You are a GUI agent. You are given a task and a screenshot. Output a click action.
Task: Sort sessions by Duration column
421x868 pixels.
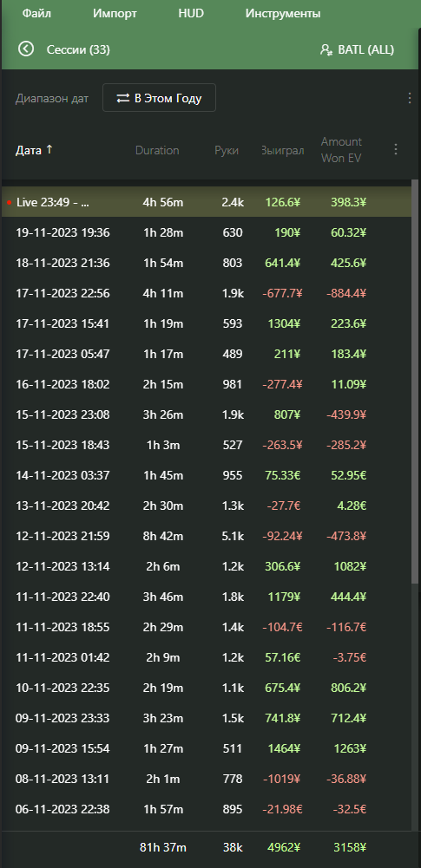157,150
